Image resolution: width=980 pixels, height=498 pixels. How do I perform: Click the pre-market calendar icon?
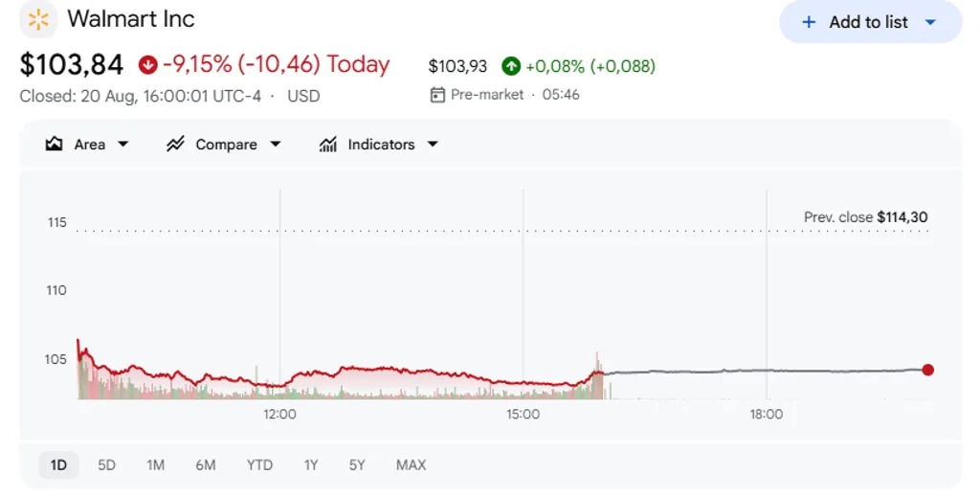tap(437, 95)
